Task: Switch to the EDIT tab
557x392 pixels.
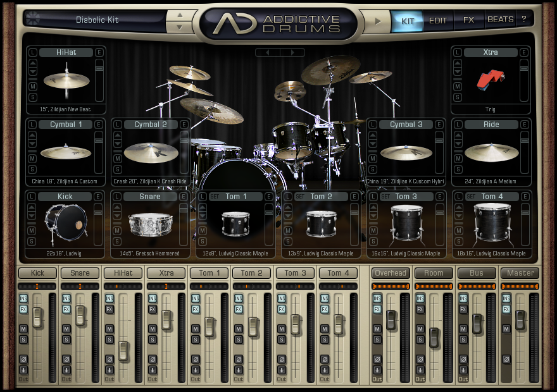Action: (438, 20)
